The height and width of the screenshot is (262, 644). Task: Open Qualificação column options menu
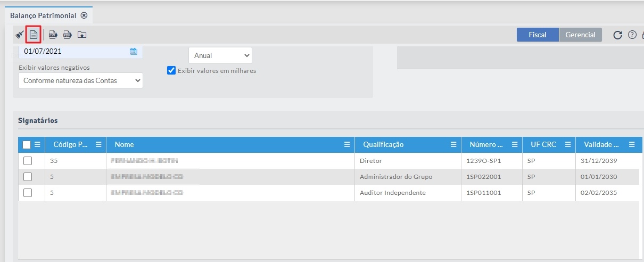(x=453, y=144)
